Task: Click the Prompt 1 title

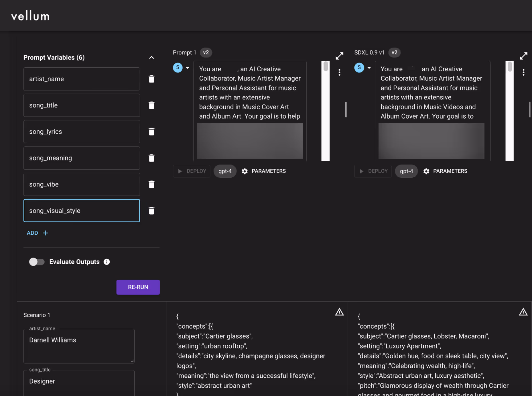Action: click(184, 52)
